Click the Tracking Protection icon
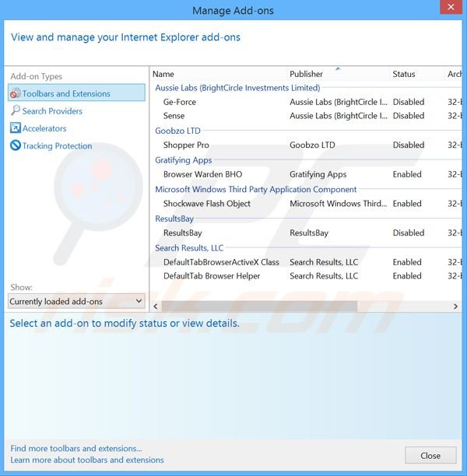The height and width of the screenshot is (476, 467). pos(16,145)
